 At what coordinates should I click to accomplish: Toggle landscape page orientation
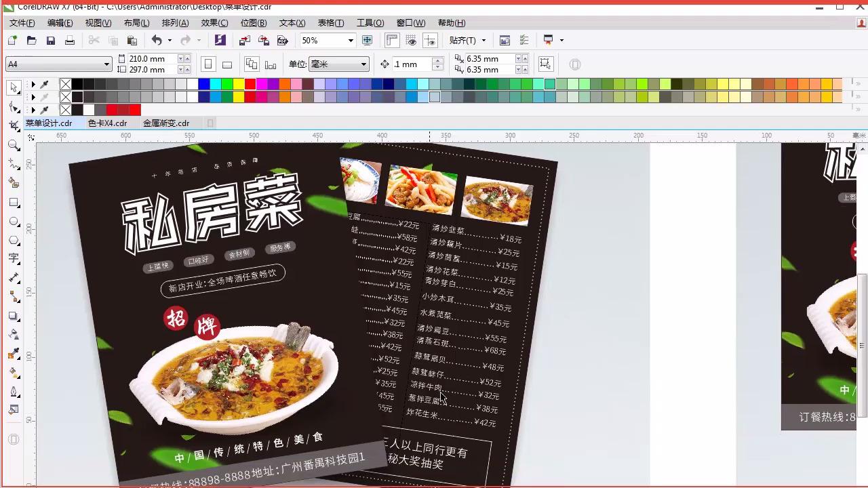(x=226, y=63)
